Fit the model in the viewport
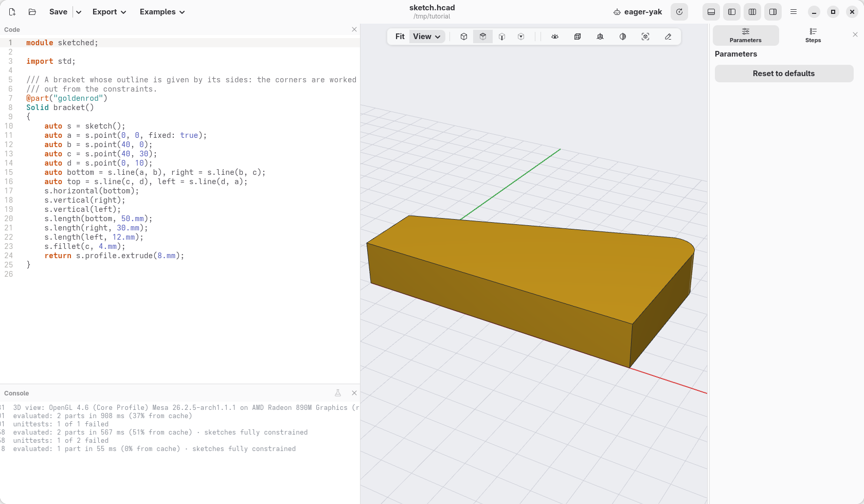864x504 pixels. (x=400, y=37)
